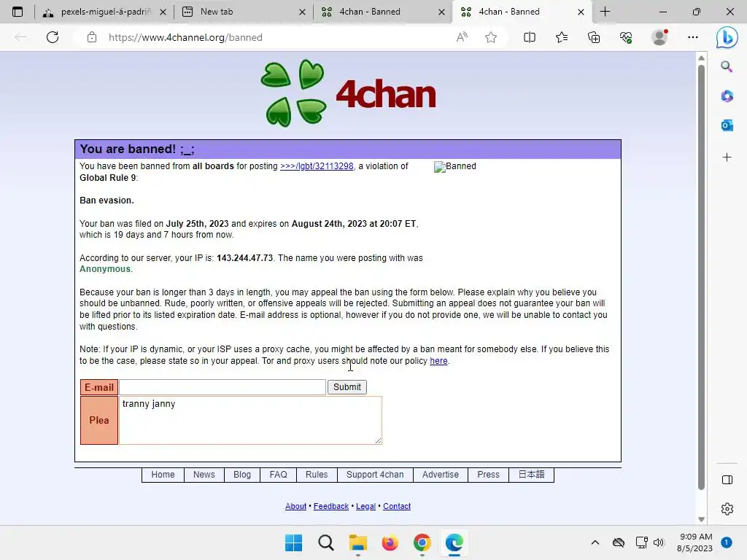The width and height of the screenshot is (747, 560).
Task: Click the network tray icon
Action: pyautogui.click(x=641, y=542)
